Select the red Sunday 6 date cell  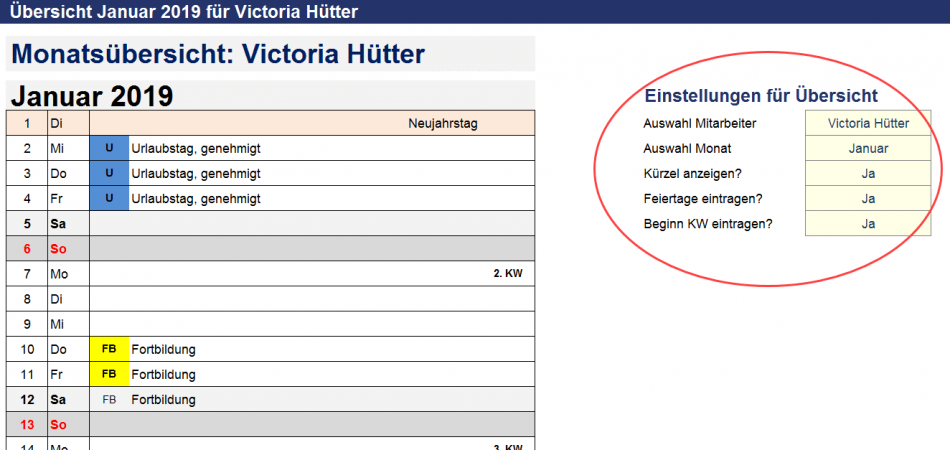pyautogui.click(x=26, y=249)
